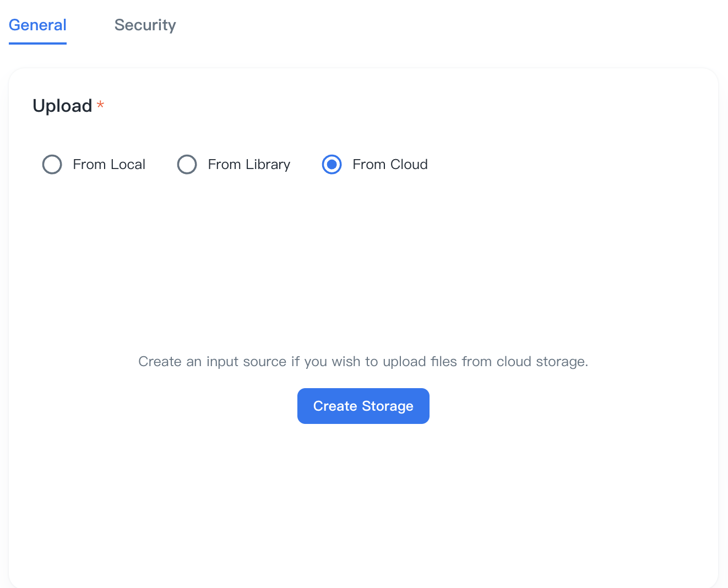This screenshot has height=588, width=728.
Task: Click the 'From Cloud' label text
Action: click(390, 165)
